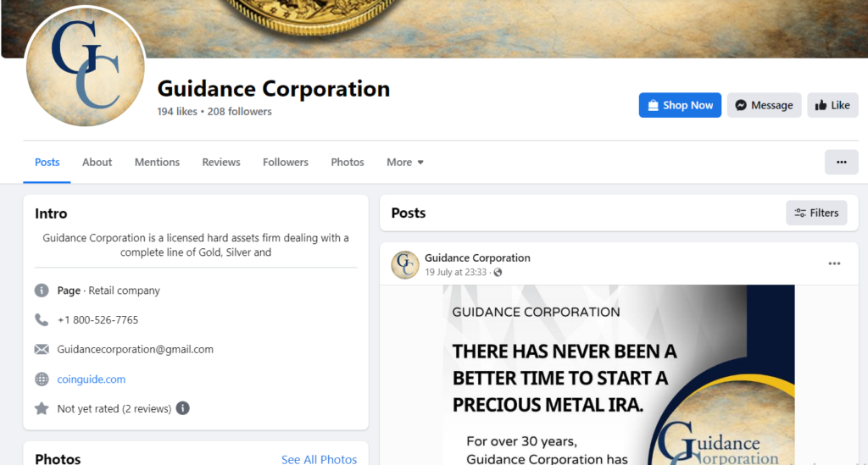Open the Followers tab
868x465 pixels.
pos(286,162)
